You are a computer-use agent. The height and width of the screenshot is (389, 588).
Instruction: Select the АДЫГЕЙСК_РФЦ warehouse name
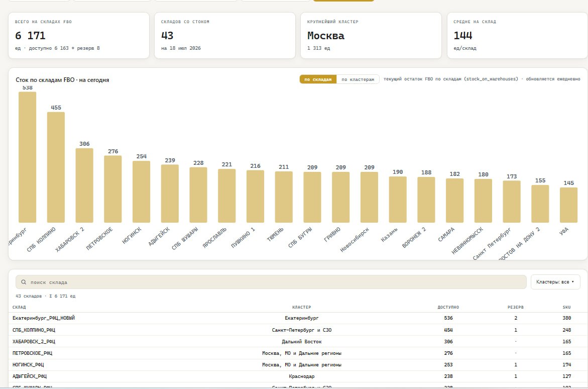[30, 376]
